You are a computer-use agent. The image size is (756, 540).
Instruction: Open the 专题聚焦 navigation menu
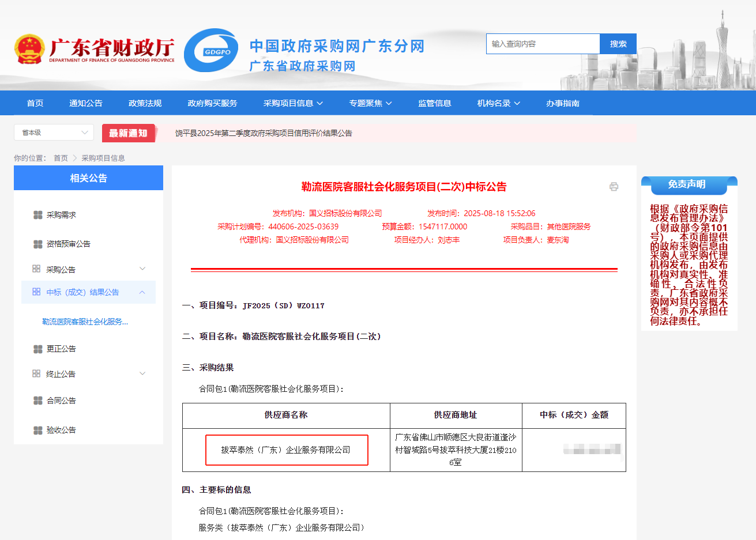point(370,103)
